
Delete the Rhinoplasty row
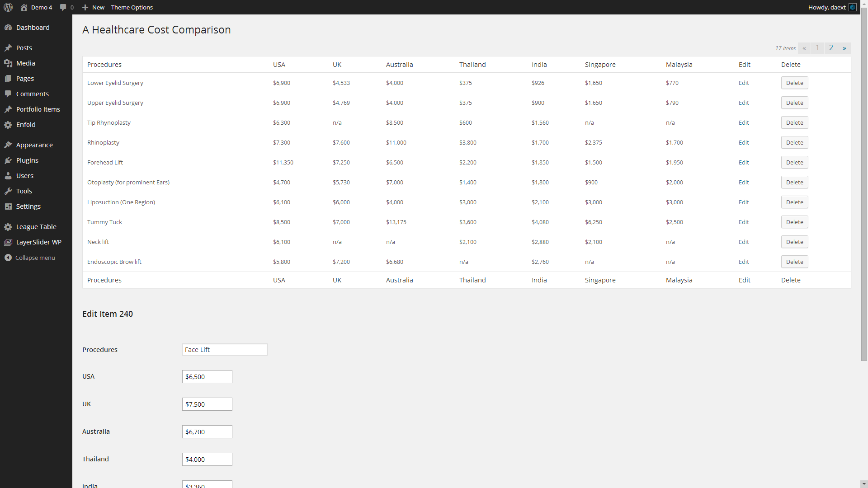[794, 142]
